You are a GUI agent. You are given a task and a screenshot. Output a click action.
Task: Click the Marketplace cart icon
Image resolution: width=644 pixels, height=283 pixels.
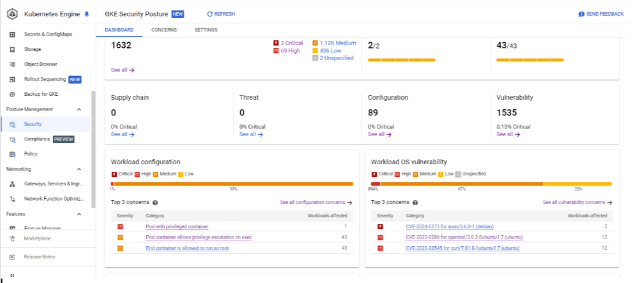[x=12, y=239]
